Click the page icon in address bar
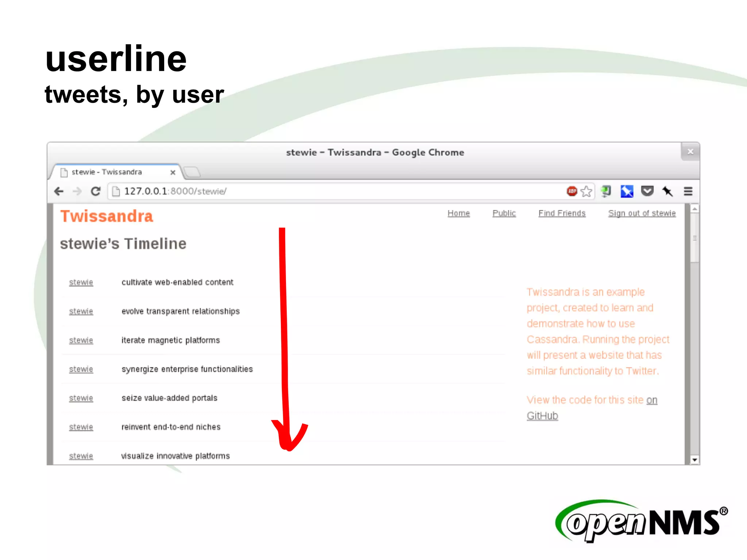 116,191
